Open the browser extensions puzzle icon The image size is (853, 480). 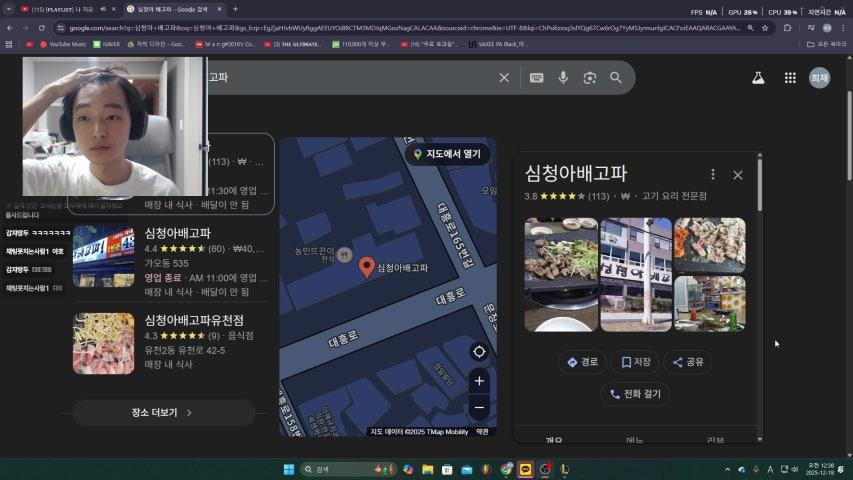[x=787, y=28]
